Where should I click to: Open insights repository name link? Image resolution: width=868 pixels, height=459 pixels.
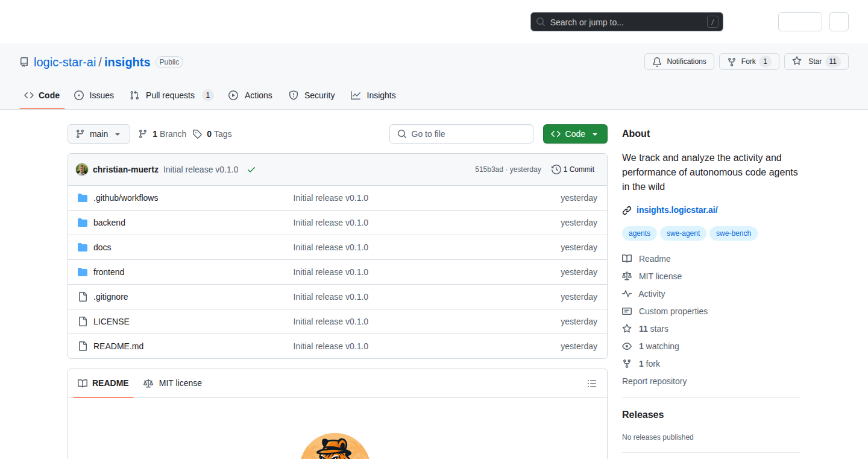coord(127,62)
